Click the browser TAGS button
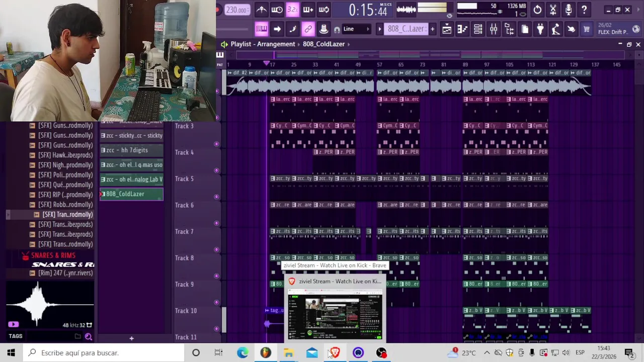Screen dimensions: 644x362 15,336
